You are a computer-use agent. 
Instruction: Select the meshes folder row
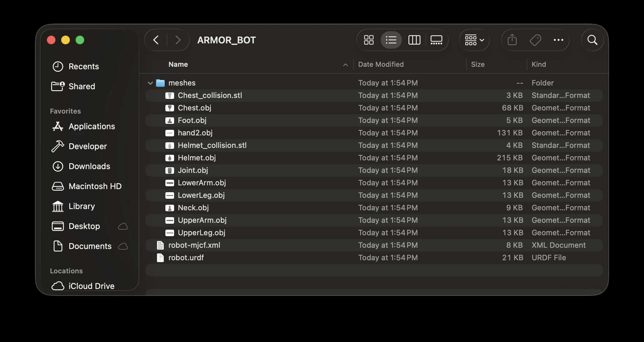[x=374, y=83]
